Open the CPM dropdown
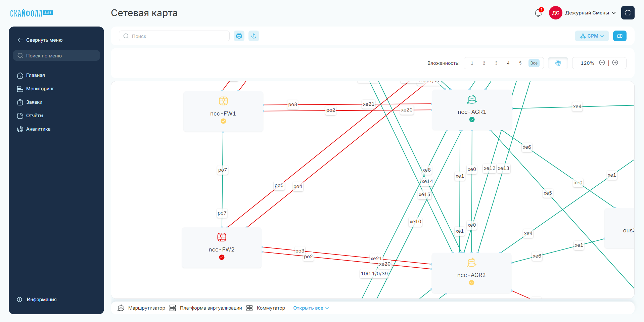The image size is (644, 322). [x=592, y=36]
